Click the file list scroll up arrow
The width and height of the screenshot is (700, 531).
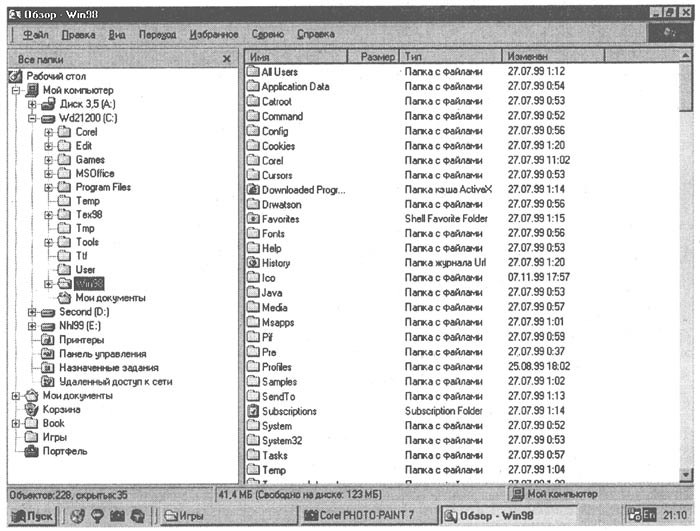tap(685, 56)
